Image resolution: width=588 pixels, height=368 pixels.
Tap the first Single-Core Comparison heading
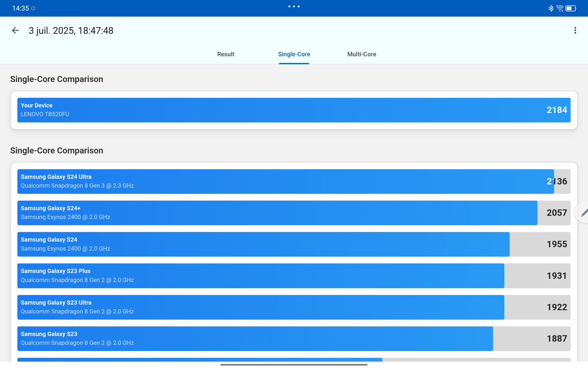(x=57, y=79)
